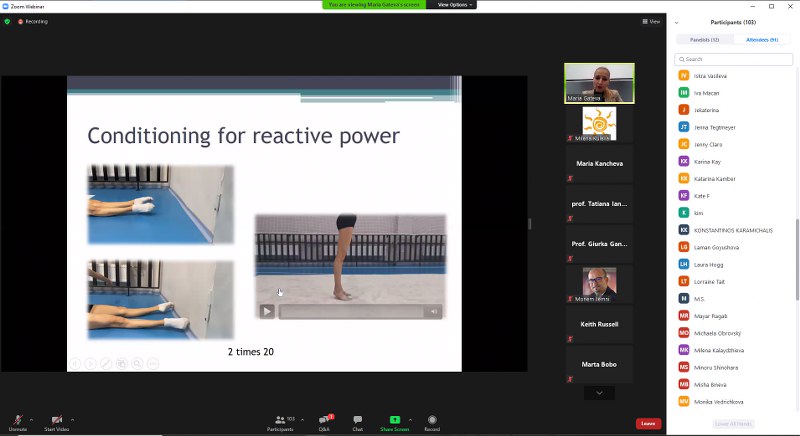Screen dimensions: 800x436
Task: Open the View Options dropdown
Action: coord(455,5)
